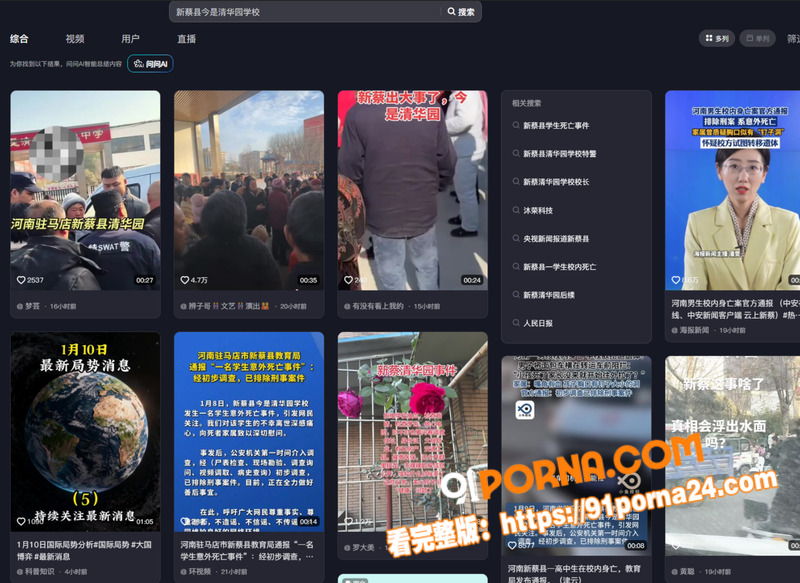Screen dimensions: 800x583
Task: Open video thumbnail 河南驻马店新蔡县清华园
Action: tap(85, 190)
